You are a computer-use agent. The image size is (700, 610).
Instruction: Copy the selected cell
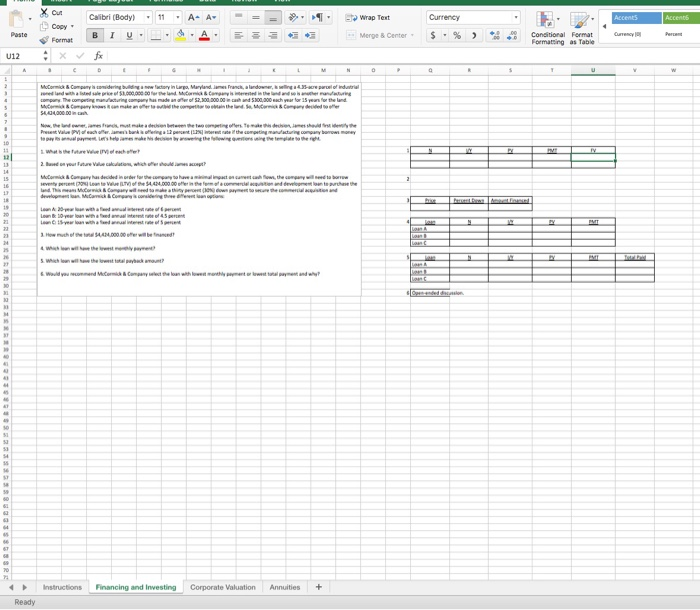tap(44, 26)
